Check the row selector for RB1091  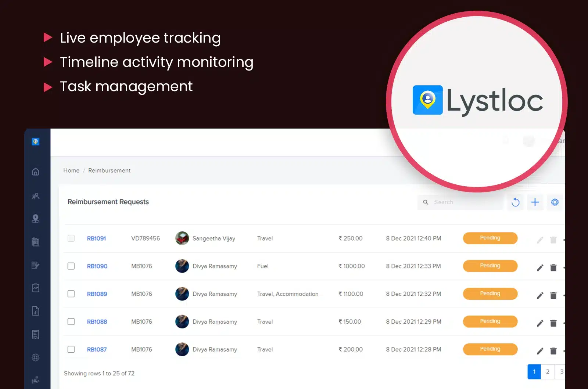71,238
